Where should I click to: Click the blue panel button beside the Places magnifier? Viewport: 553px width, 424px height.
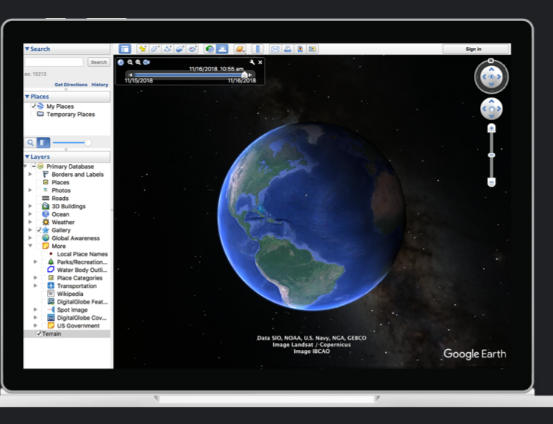pos(43,143)
